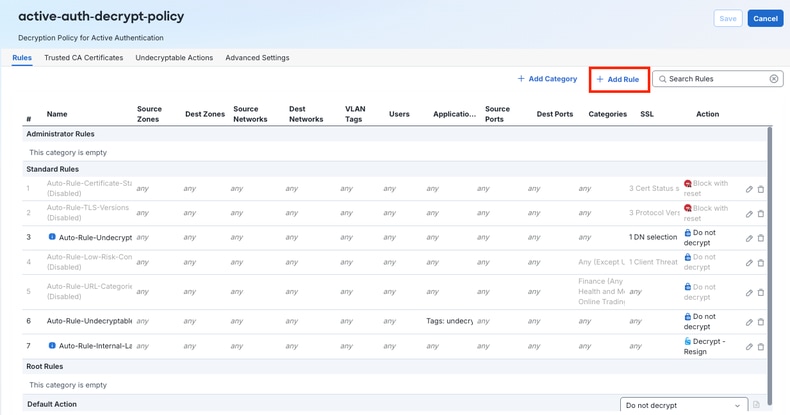Click '1 Client Threat' SSL cell in rule 4

coord(653,262)
